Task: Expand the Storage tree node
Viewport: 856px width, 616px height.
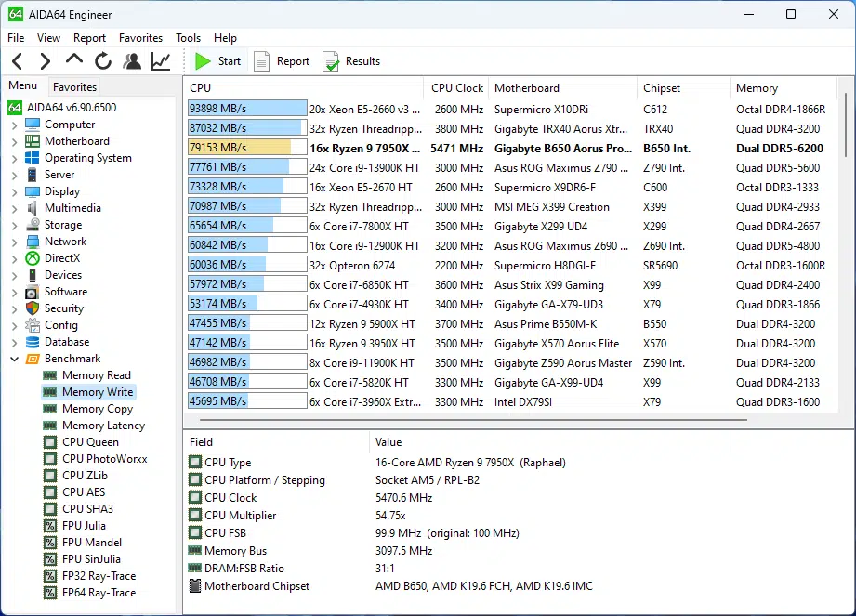Action: click(x=14, y=225)
